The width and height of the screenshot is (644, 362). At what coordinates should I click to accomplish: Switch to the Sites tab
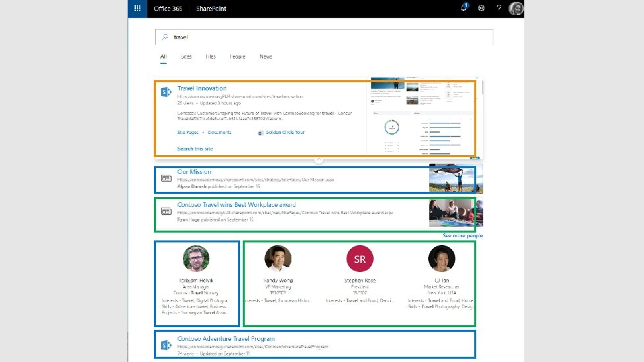(x=186, y=57)
